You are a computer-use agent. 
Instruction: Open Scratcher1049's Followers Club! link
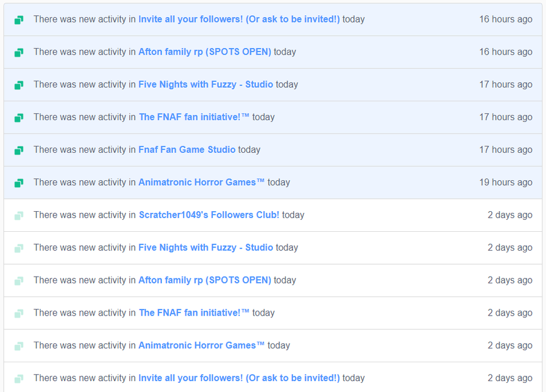tap(209, 215)
